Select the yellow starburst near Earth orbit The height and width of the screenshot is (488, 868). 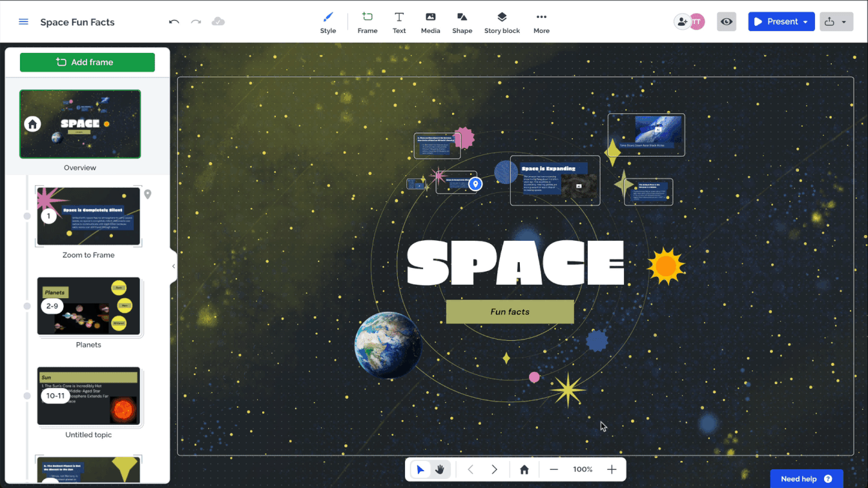pyautogui.click(x=568, y=390)
